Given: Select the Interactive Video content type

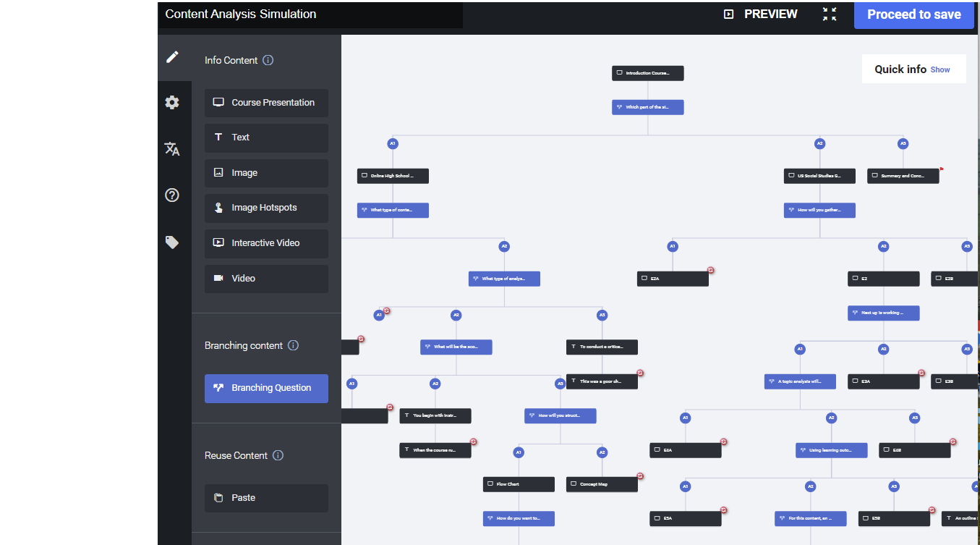Looking at the screenshot, I should click(266, 243).
